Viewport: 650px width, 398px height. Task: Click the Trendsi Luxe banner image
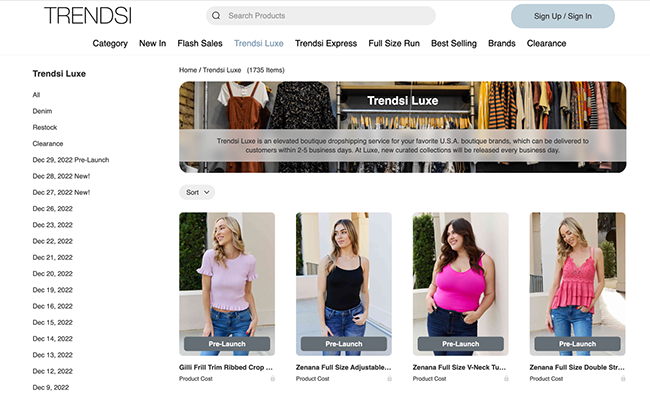point(403,127)
